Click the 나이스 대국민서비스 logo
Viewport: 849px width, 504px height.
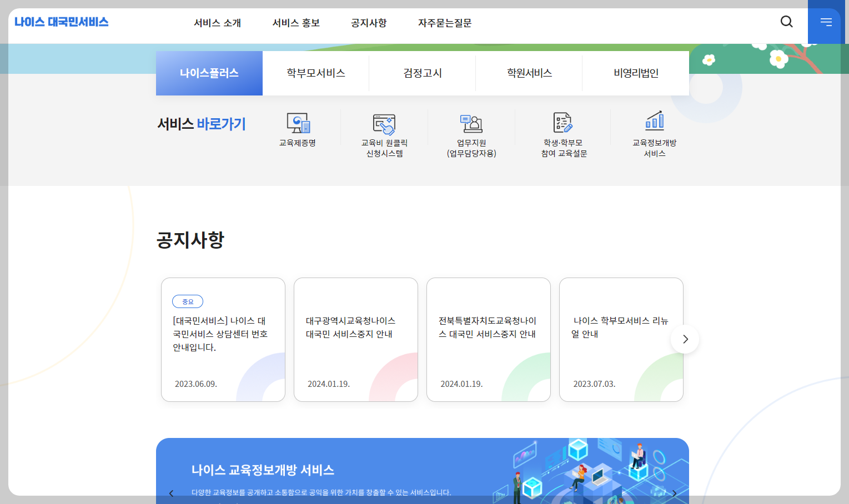click(61, 22)
